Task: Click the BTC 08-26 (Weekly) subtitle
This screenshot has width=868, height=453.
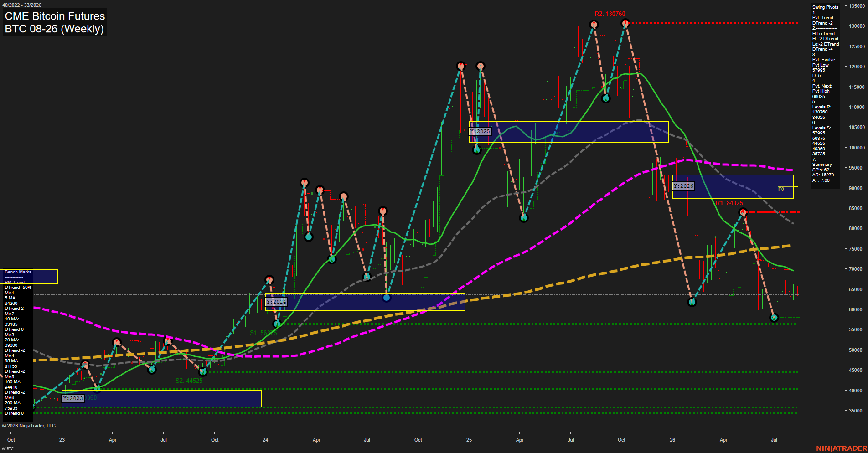Action: 54,29
